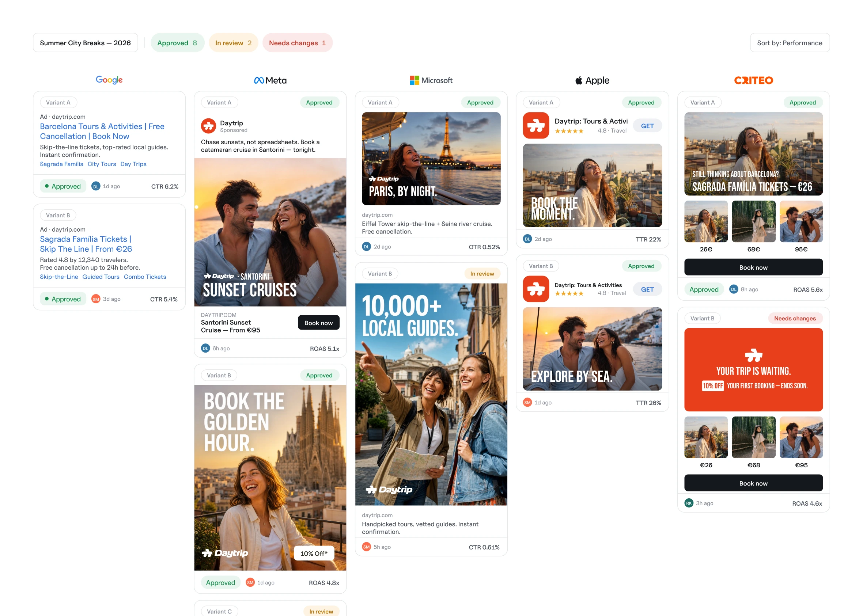Open Your Trip Is Waiting red banner
The image size is (863, 616).
pyautogui.click(x=753, y=369)
